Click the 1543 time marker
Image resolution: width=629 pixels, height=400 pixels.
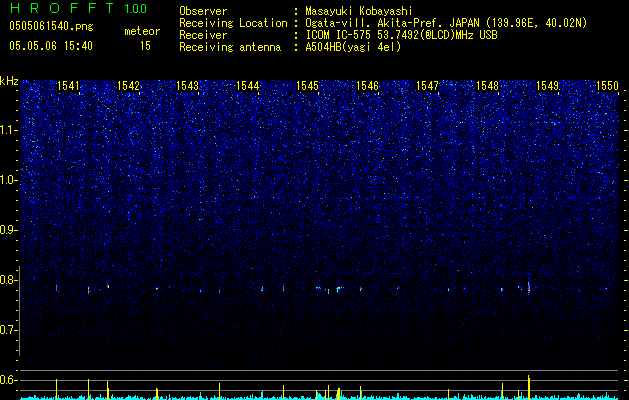point(188,86)
